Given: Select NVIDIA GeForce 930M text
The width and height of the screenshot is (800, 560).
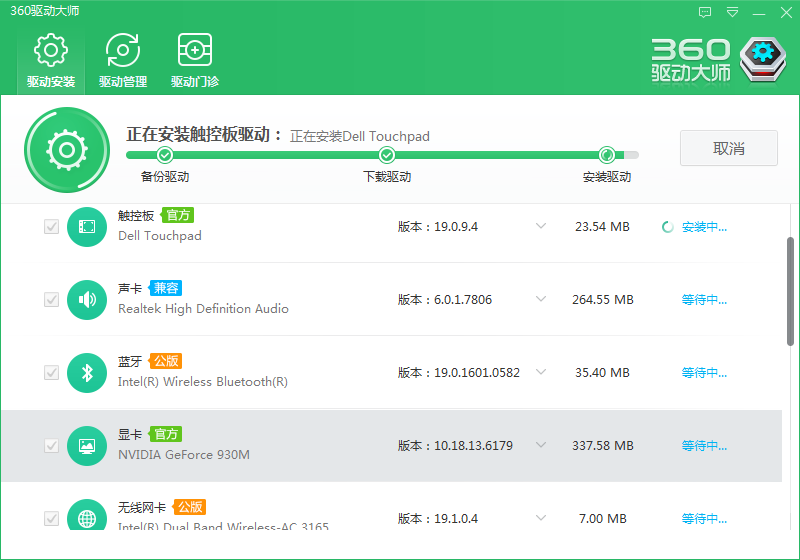Looking at the screenshot, I should tap(184, 454).
